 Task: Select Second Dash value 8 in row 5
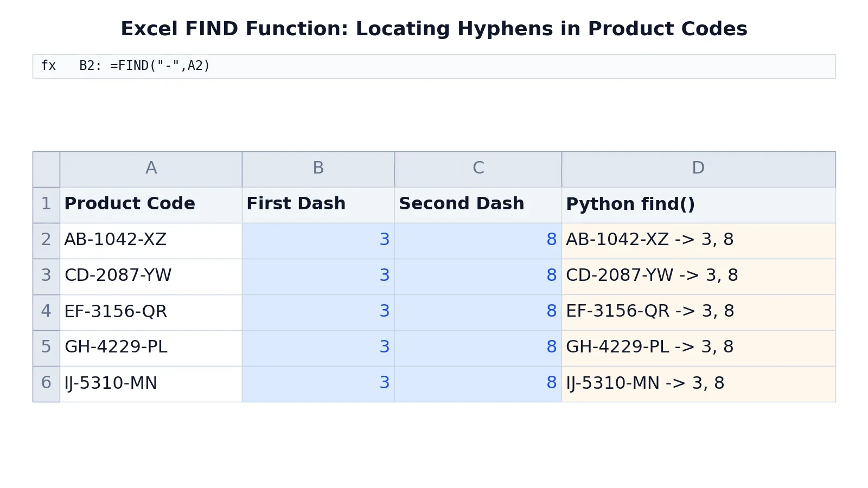point(478,348)
